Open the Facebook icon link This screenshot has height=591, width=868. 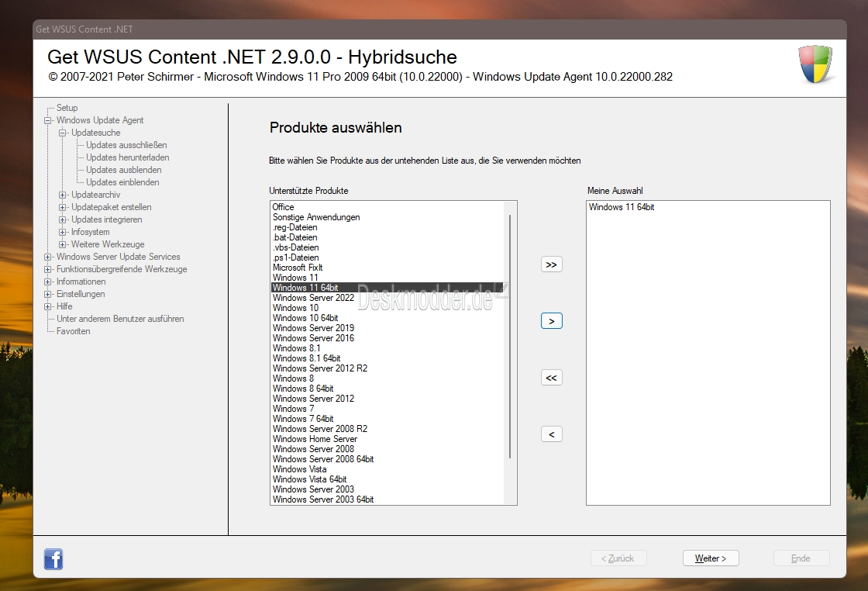53,559
